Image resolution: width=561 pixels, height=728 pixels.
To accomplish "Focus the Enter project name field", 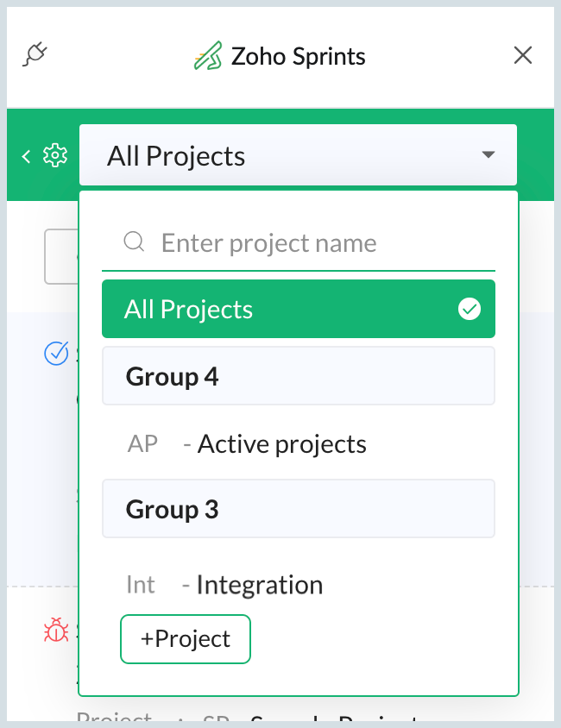I will coord(299,243).
